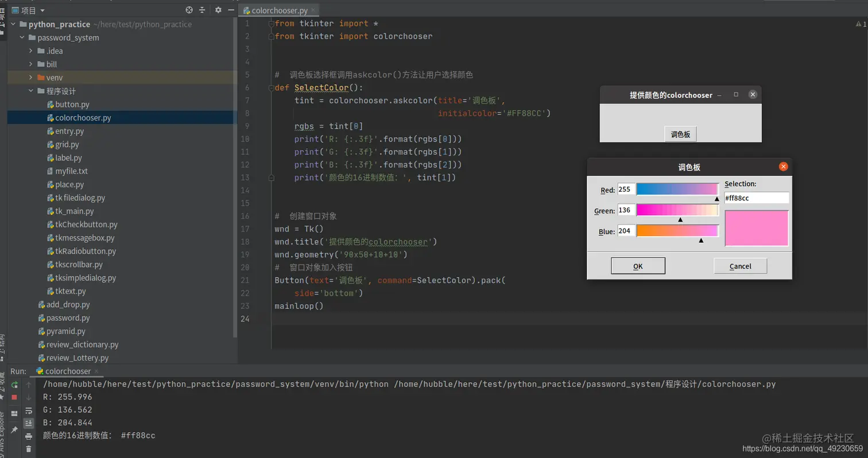Click OK in the 调色板 dialog
The width and height of the screenshot is (868, 458).
(638, 266)
